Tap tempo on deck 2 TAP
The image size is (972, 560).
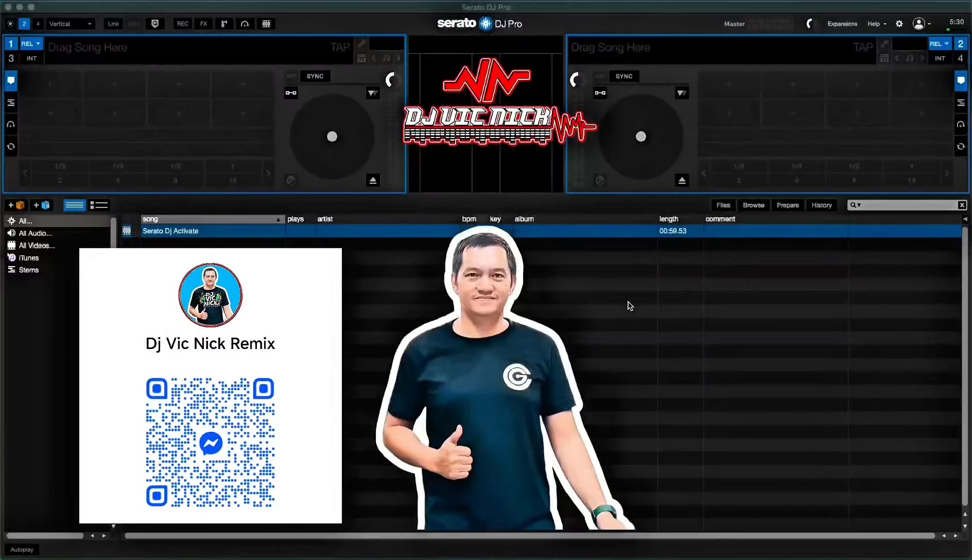click(863, 47)
